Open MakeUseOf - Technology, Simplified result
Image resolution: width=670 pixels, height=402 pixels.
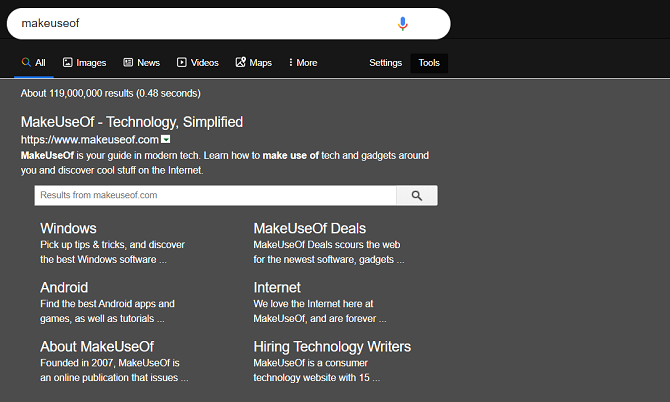pos(132,122)
